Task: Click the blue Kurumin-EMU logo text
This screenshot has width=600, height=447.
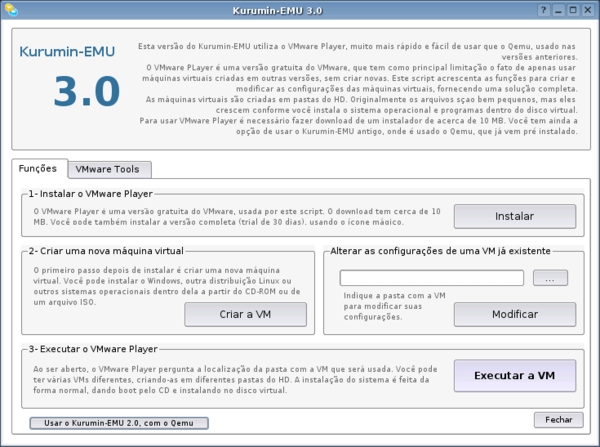Action: tap(67, 52)
